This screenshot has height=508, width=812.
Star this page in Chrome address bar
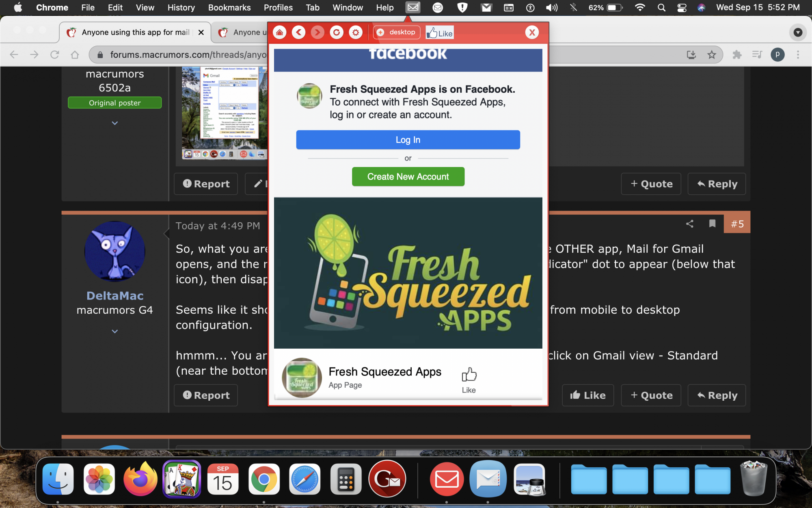coord(712,54)
